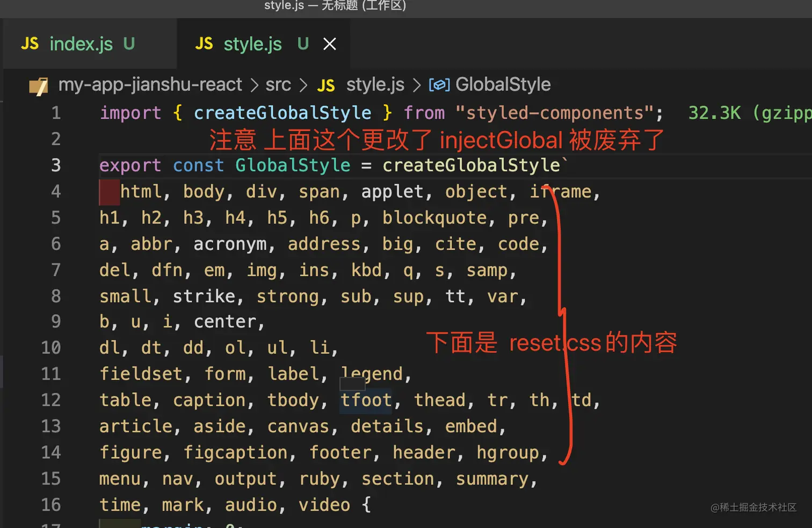The width and height of the screenshot is (812, 528).
Task: Click line number 1 in the gutter
Action: tap(56, 113)
